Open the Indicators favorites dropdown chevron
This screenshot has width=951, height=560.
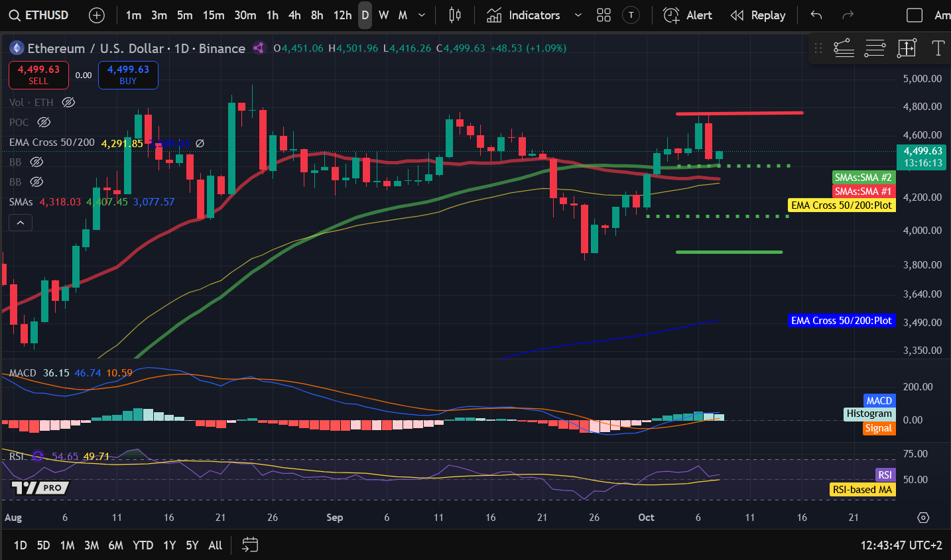(x=578, y=15)
